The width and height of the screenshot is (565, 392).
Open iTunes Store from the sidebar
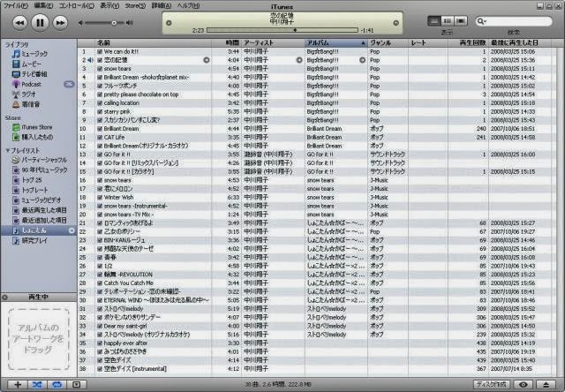coord(37,127)
